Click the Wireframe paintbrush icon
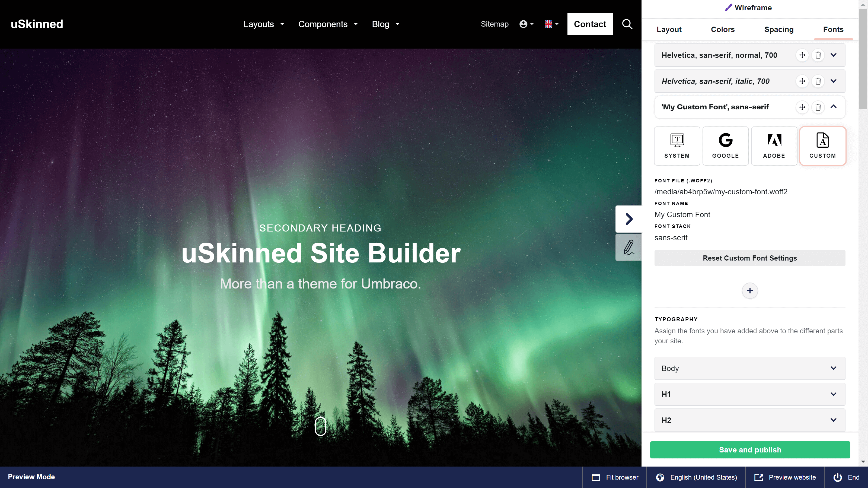Screen dimensions: 868x488 coord(728,7)
